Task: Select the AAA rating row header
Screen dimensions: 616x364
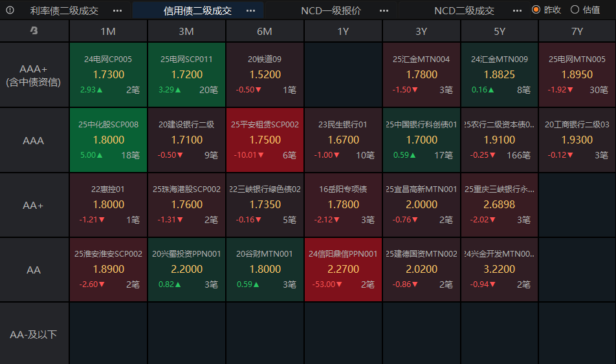Action: click(x=34, y=140)
